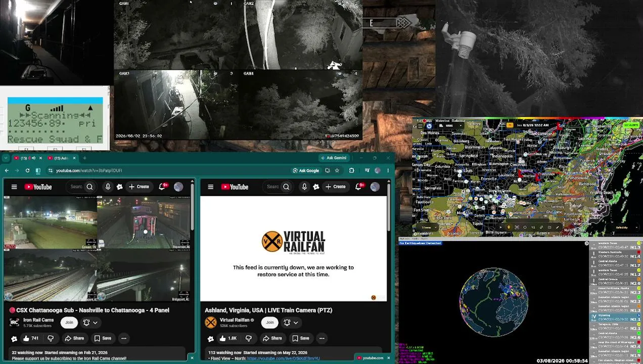Bookmark this page with the star icon
643x364 pixels.
point(337,170)
